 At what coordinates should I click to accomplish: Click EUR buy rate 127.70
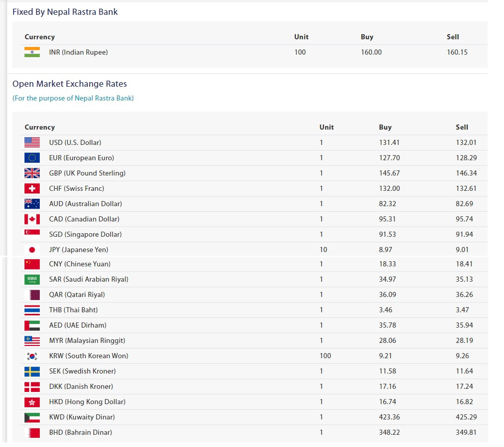(389, 158)
